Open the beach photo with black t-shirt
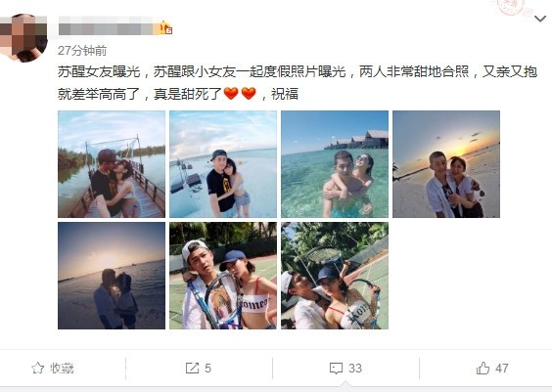 pos(223,164)
